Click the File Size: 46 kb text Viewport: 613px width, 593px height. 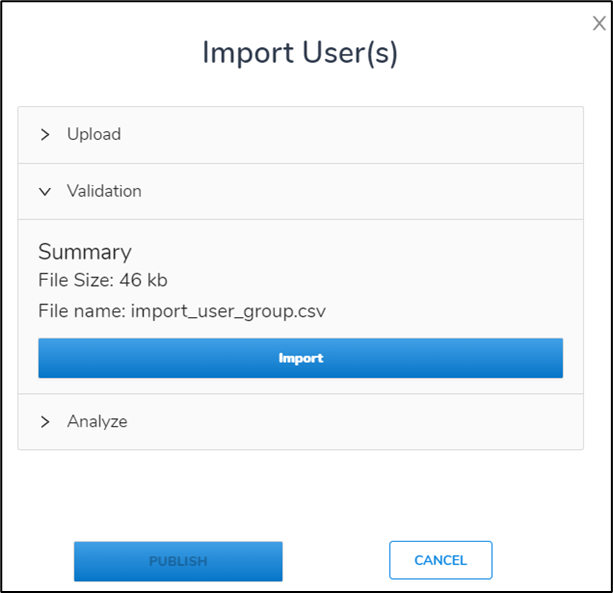click(x=103, y=280)
